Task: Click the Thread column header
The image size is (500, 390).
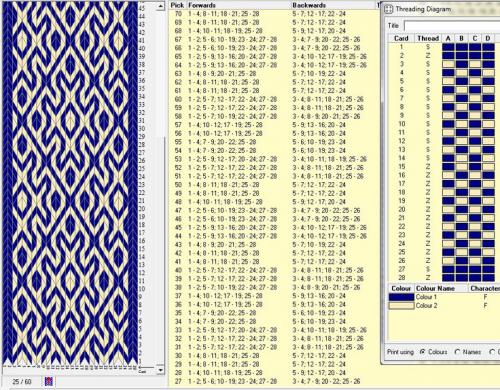Action: click(428, 38)
